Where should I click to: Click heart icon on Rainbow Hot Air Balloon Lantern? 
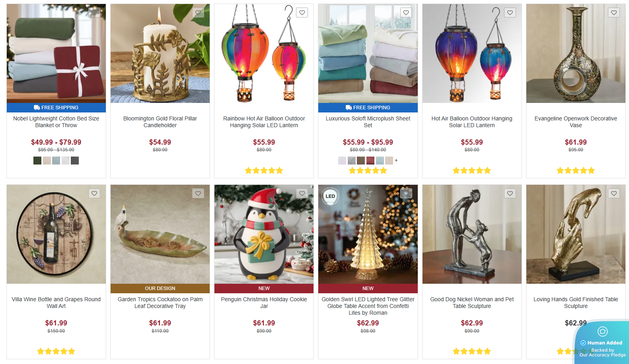[x=302, y=13]
